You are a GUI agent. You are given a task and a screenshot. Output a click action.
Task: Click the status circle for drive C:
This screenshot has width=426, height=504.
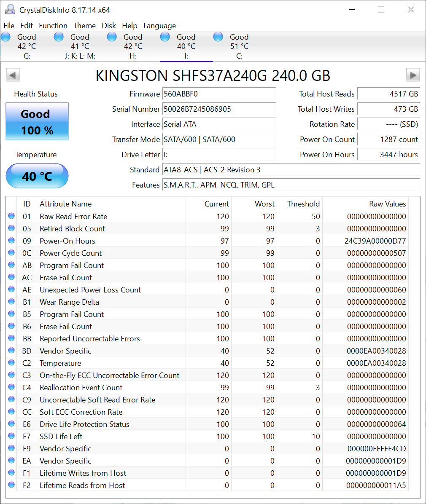218,37
